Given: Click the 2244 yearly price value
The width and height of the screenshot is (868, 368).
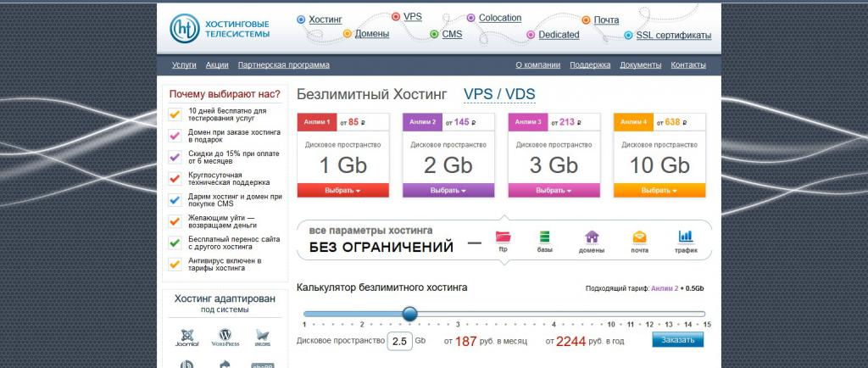Looking at the screenshot, I should click(x=570, y=342).
